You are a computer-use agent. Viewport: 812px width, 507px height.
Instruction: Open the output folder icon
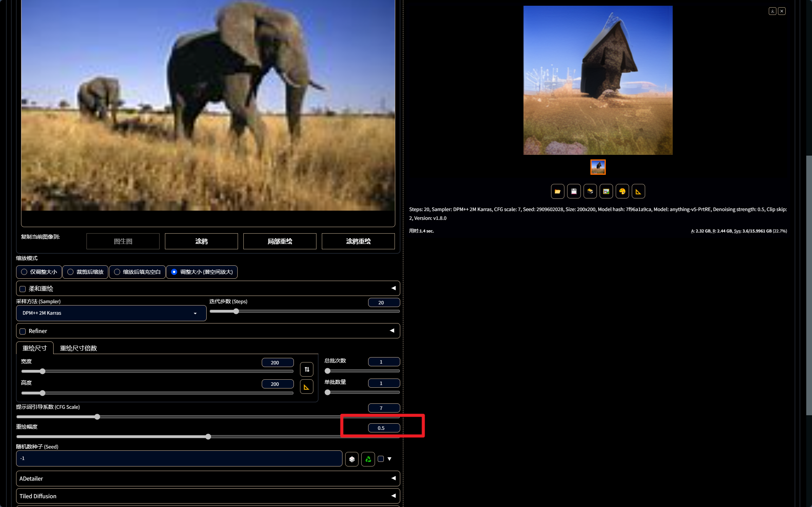[558, 192]
